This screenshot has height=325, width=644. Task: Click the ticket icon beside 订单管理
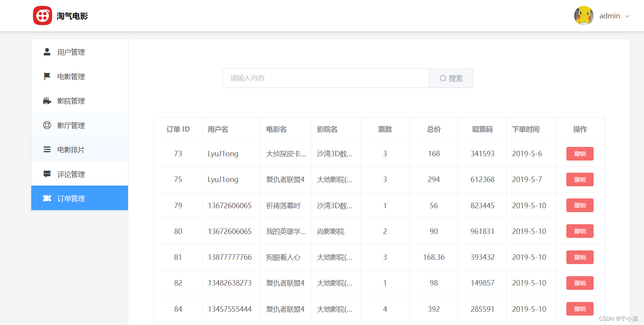tap(47, 198)
